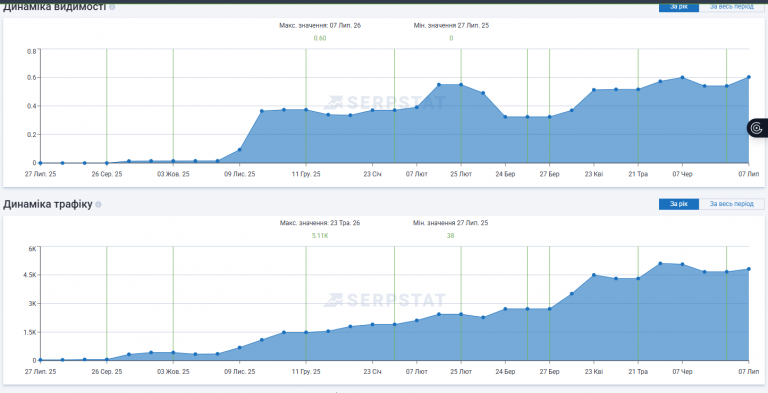The image size is (768, 393).
Task: Click 07 Лют axis label in visibility chart
Action: tap(416, 174)
